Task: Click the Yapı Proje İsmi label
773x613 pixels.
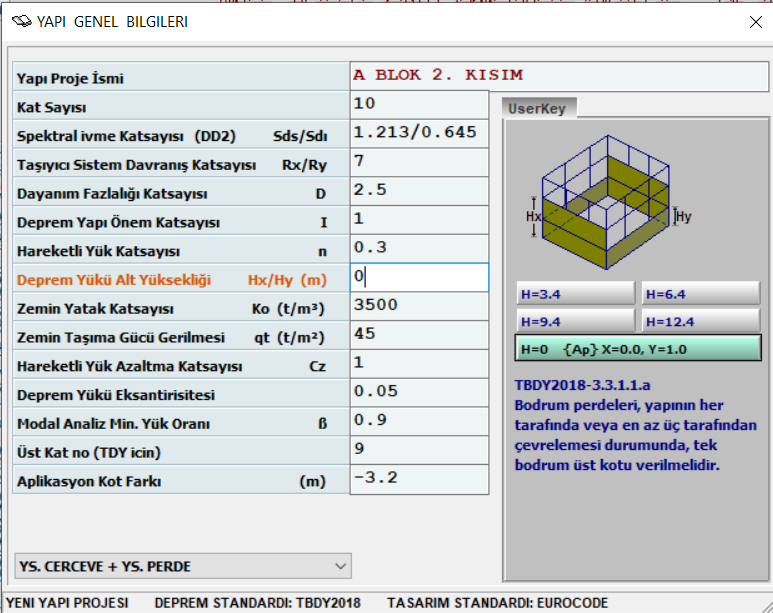Action: coord(70,78)
